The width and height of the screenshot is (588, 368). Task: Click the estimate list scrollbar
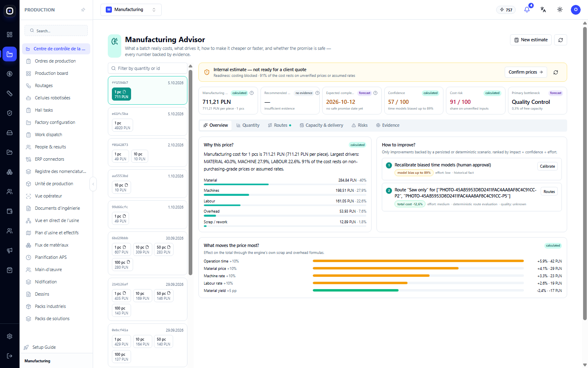pyautogui.click(x=190, y=172)
